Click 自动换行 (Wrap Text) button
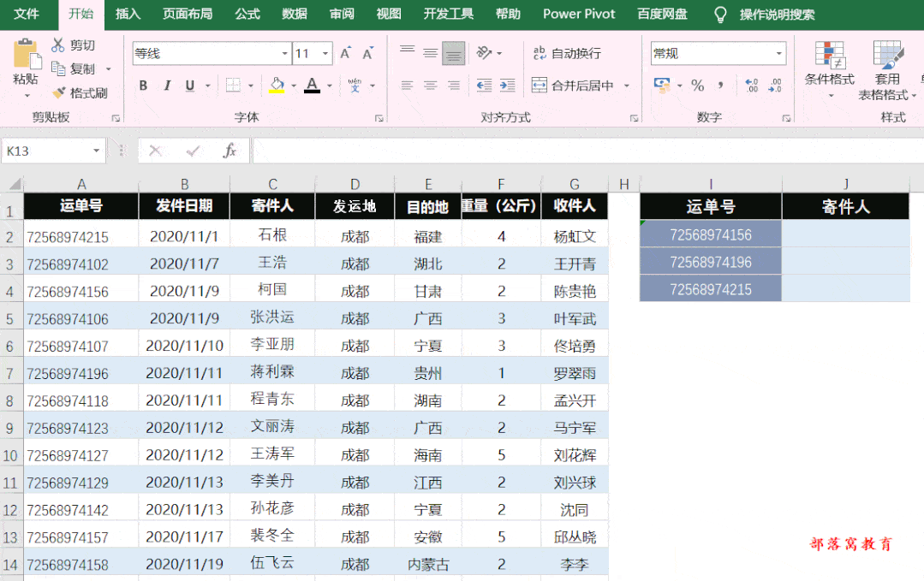The height and width of the screenshot is (581, 924). pos(567,54)
